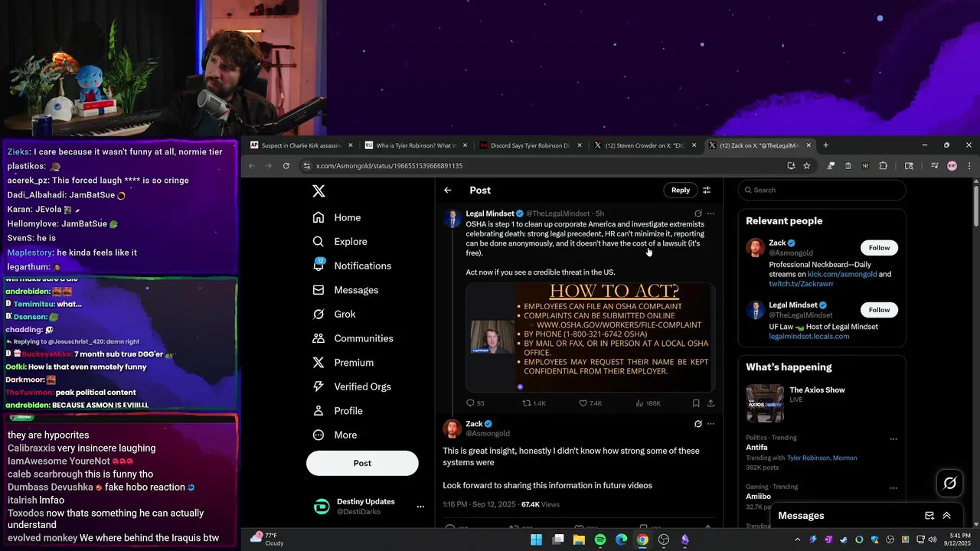Open Chrome extensions puzzle icon
Screen dimensions: 980x551
tap(883, 165)
